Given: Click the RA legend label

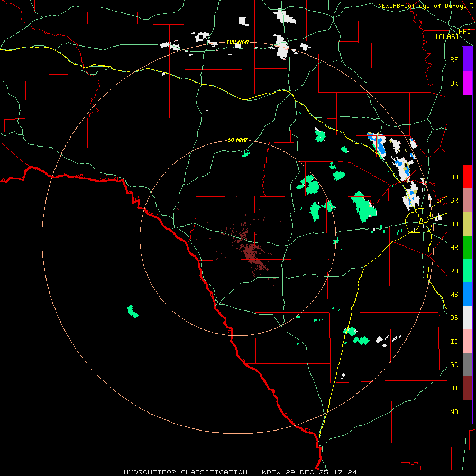Looking at the screenshot, I should [454, 271].
